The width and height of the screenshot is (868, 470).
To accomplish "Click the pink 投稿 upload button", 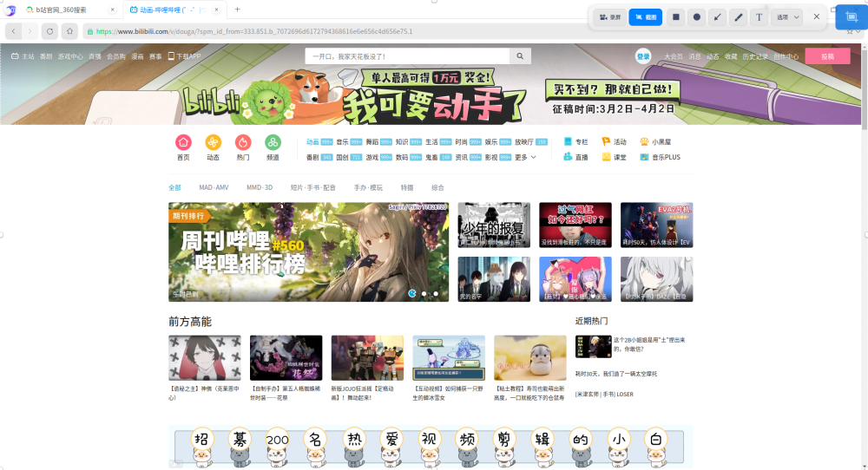I will click(827, 56).
